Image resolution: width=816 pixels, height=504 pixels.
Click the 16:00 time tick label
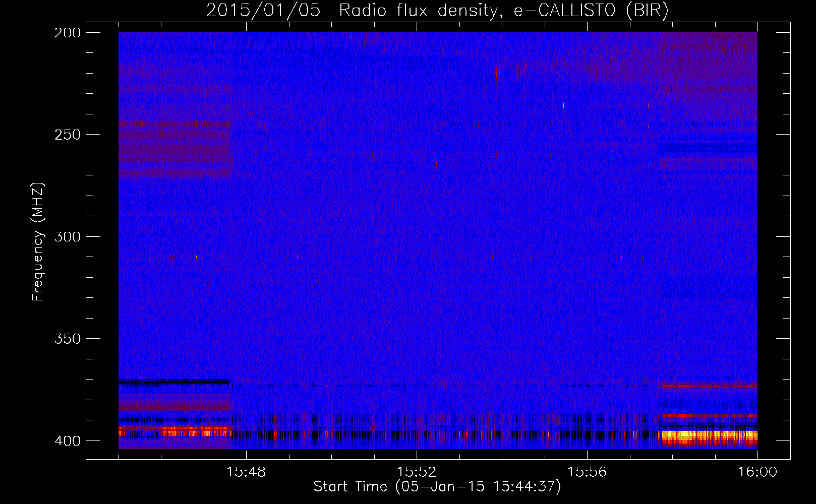click(757, 472)
